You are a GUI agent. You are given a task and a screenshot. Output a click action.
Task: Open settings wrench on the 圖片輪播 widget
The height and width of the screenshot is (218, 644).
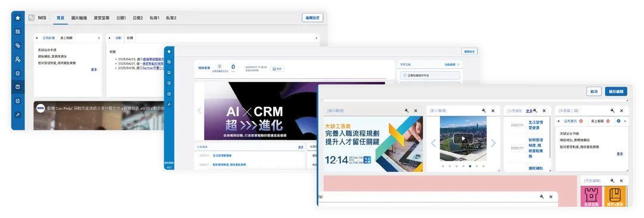[x=407, y=110]
